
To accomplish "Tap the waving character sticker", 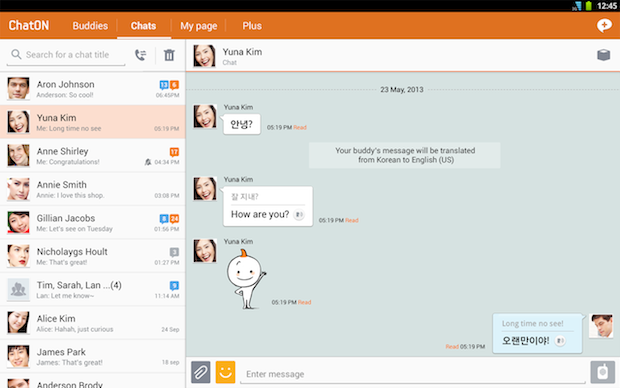I will (x=246, y=279).
